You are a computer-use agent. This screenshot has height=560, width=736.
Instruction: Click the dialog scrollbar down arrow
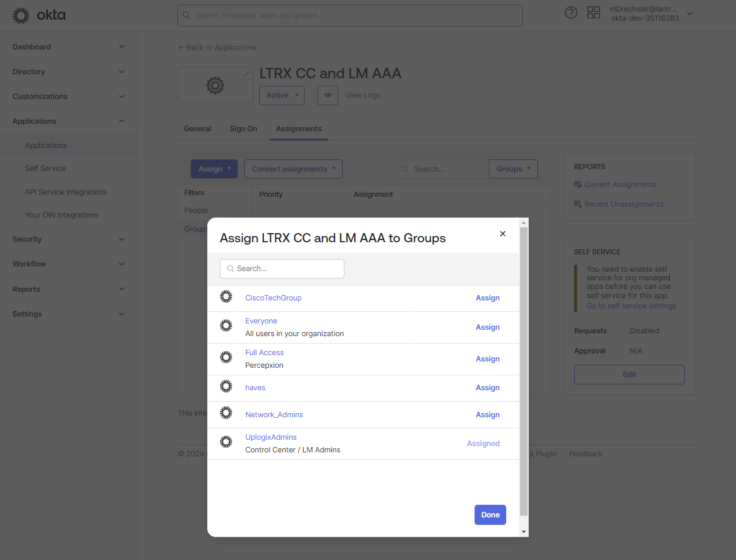coord(523,532)
